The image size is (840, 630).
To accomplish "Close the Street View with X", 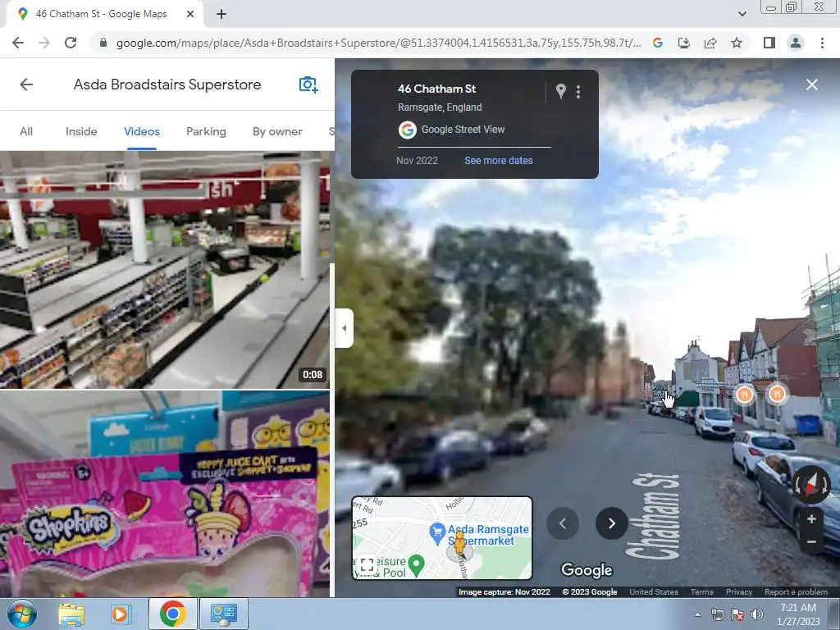I will point(811,84).
